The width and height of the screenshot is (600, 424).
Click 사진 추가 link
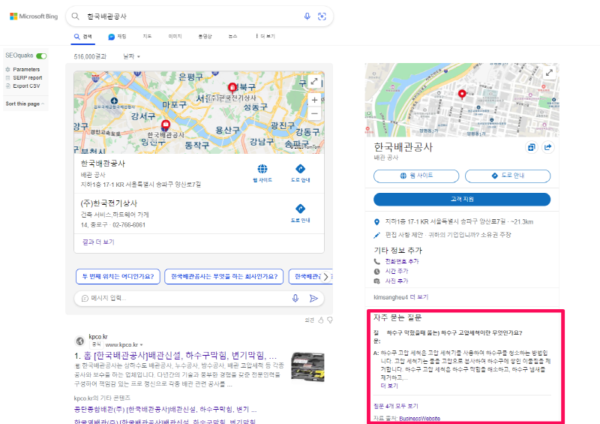pos(396,281)
